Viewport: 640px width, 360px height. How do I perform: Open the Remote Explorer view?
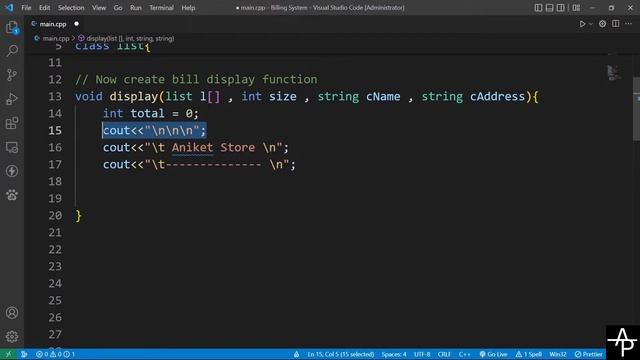pyautogui.click(x=12, y=147)
